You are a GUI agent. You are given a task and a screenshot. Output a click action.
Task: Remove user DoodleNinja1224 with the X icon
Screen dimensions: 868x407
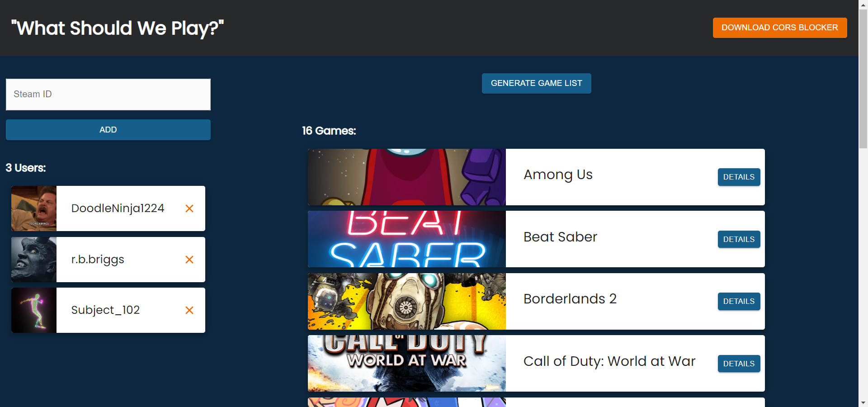(189, 208)
